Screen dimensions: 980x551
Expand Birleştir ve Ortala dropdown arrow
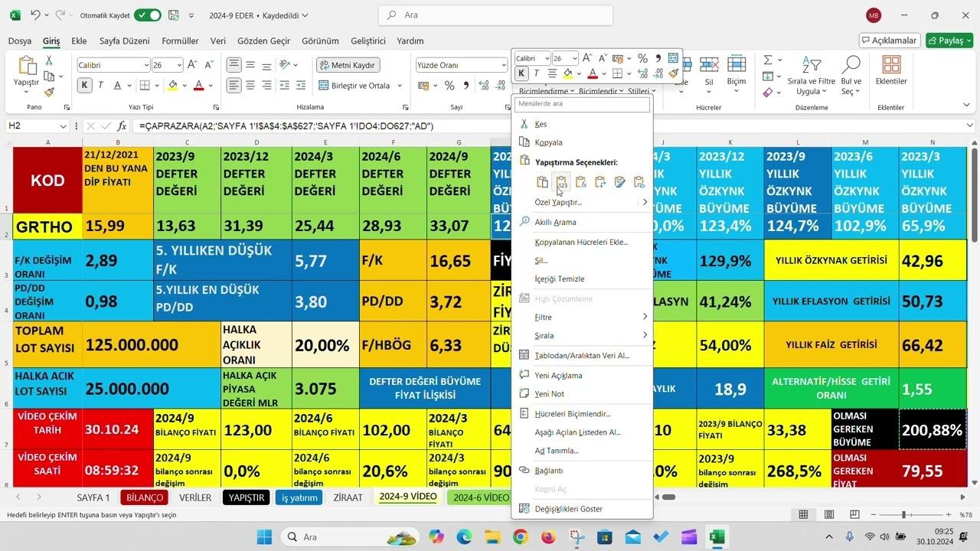400,86
